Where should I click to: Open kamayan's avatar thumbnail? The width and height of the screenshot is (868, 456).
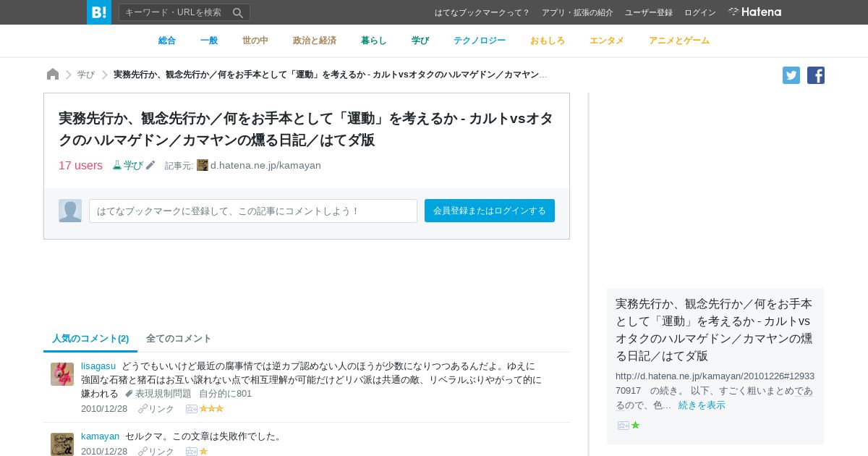pos(62,444)
